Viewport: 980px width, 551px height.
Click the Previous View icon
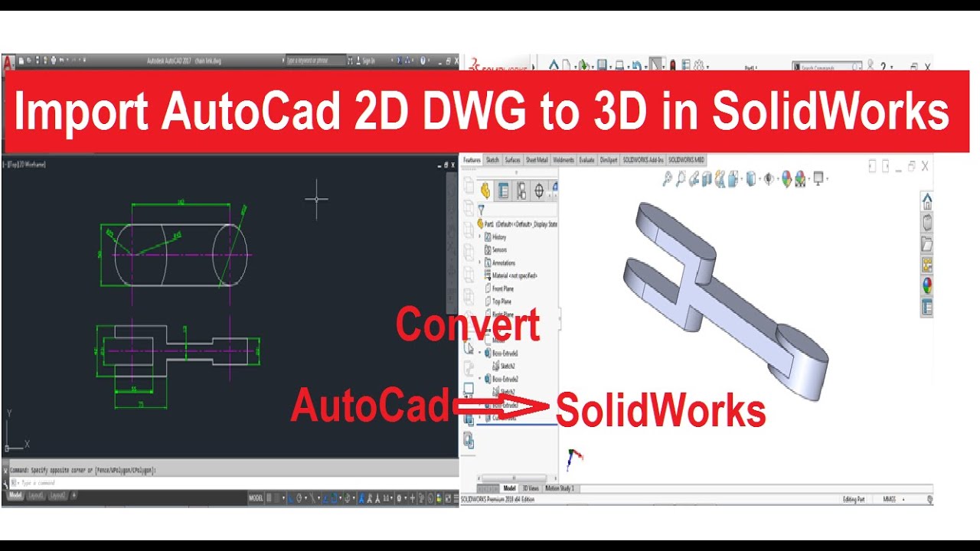694,178
